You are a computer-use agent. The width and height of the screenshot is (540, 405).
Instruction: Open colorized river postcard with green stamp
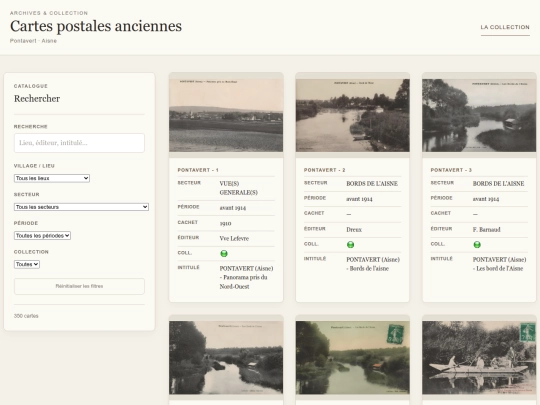pyautogui.click(x=353, y=357)
